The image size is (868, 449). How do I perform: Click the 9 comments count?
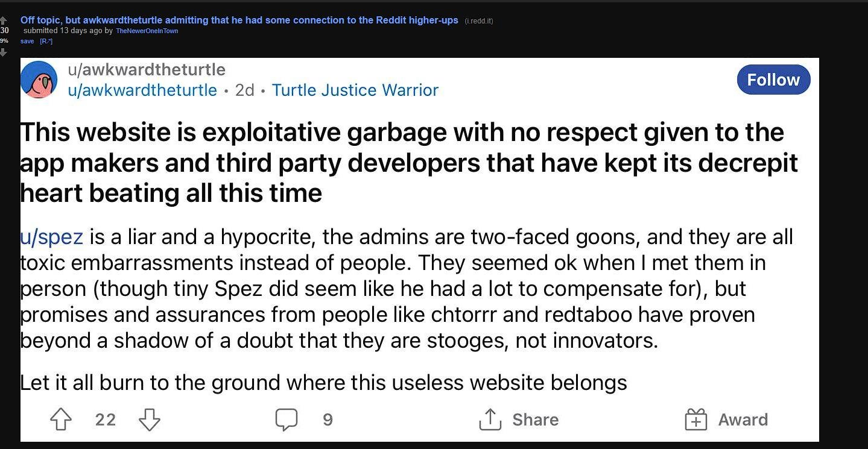[x=328, y=419]
